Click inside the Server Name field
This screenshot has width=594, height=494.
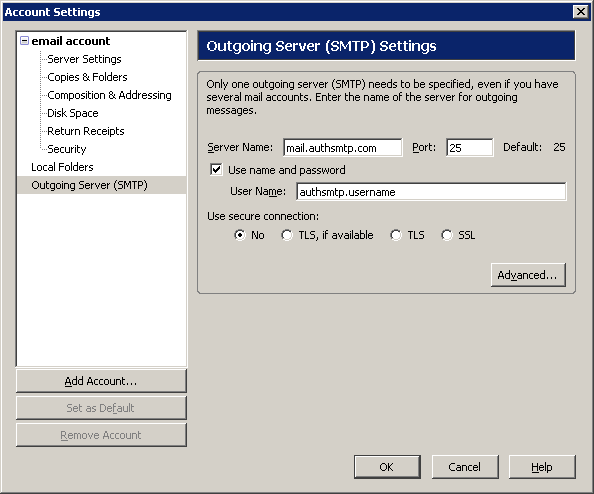point(342,147)
